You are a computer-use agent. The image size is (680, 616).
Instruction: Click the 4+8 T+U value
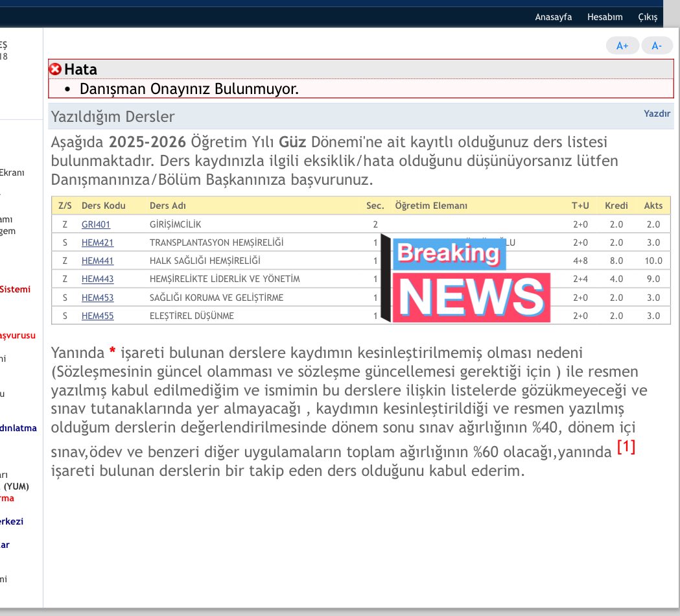(580, 261)
